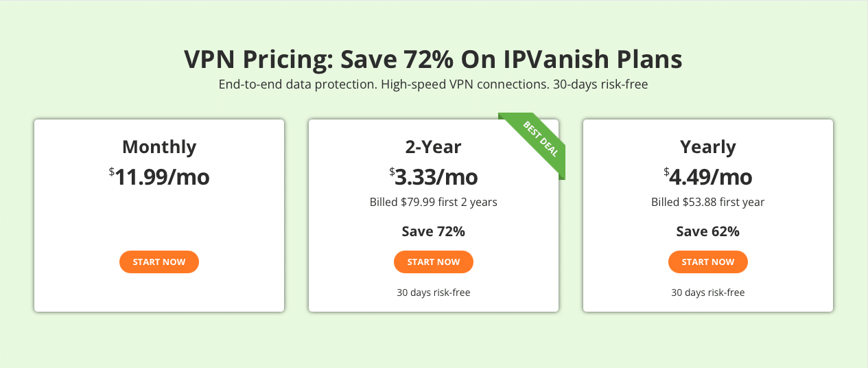The width and height of the screenshot is (868, 368).
Task: Click the End-to-end data protection subtitle
Action: (x=434, y=85)
